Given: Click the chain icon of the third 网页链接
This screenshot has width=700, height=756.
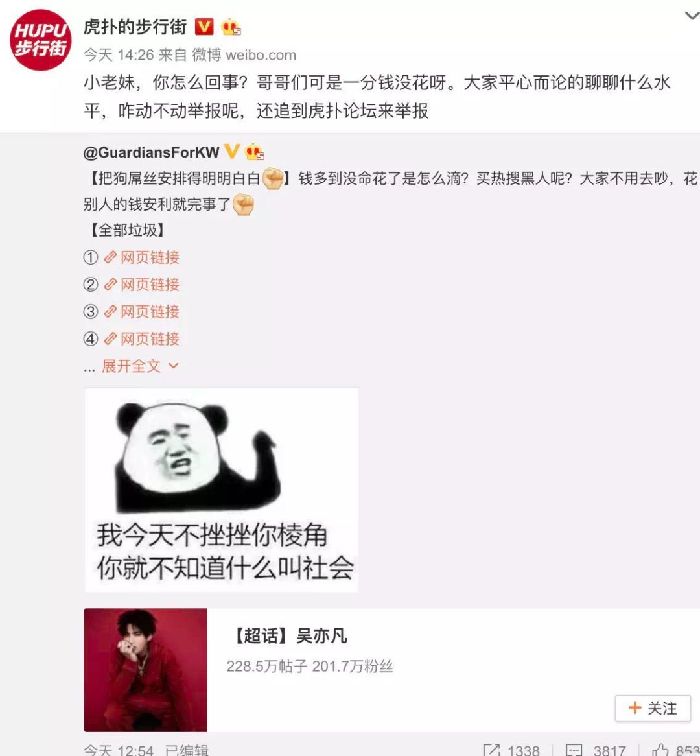Looking at the screenshot, I should point(110,311).
